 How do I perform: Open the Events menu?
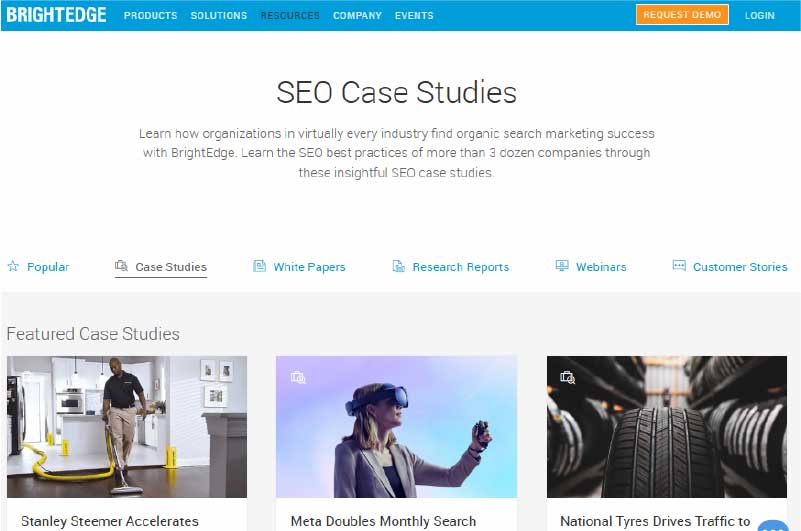414,15
